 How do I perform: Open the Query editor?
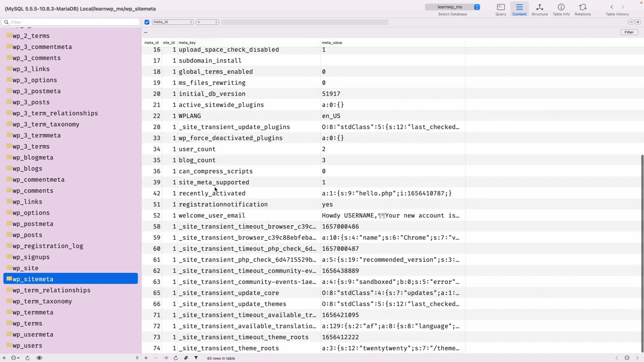[x=500, y=9]
